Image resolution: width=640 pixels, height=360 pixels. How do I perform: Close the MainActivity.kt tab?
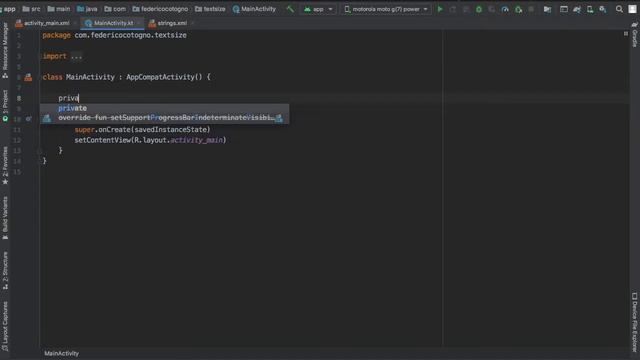139,23
